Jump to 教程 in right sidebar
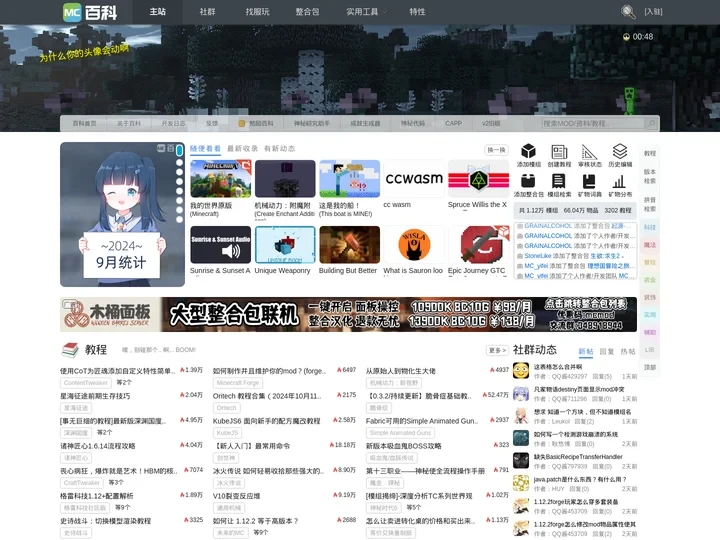Viewport: 720px width, 540px height. click(649, 153)
